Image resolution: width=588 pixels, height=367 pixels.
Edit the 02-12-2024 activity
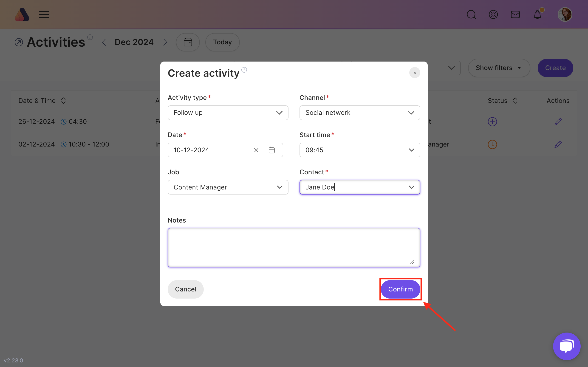pyautogui.click(x=558, y=144)
